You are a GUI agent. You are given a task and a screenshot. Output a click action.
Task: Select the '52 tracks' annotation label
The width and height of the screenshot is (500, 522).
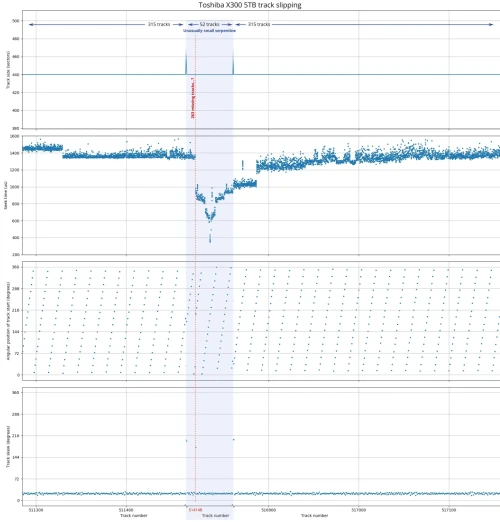point(209,24)
